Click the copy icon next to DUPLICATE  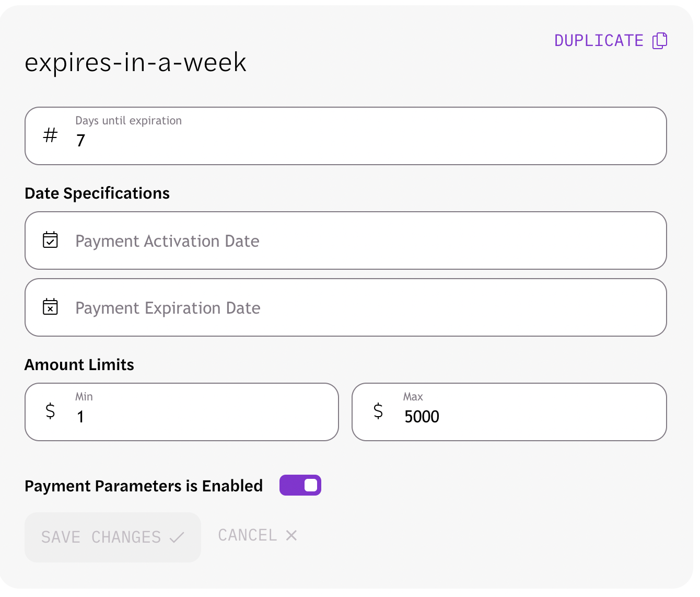(660, 40)
